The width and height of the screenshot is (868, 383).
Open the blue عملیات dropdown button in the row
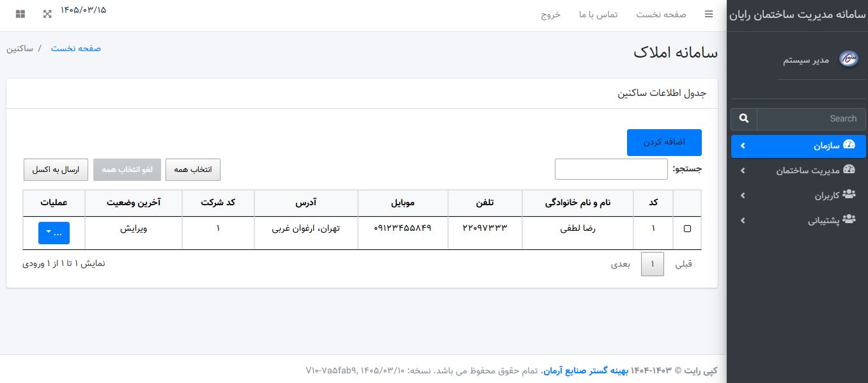[x=54, y=233]
